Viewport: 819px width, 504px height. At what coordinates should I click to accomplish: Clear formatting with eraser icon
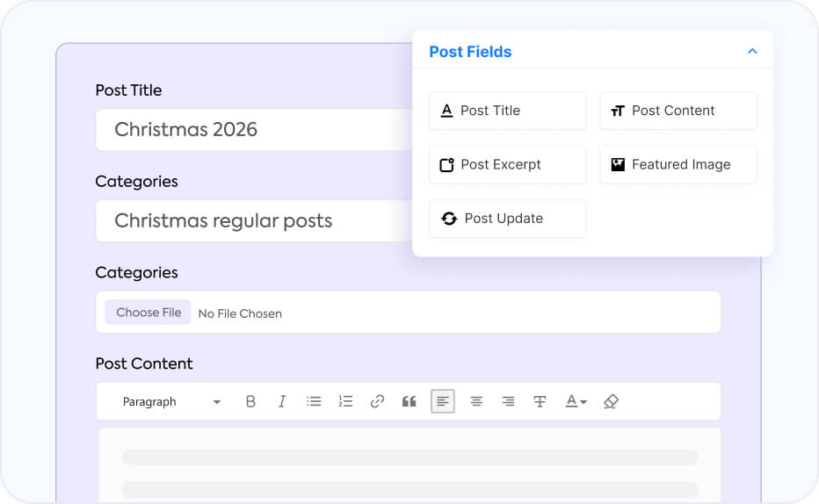[611, 401]
